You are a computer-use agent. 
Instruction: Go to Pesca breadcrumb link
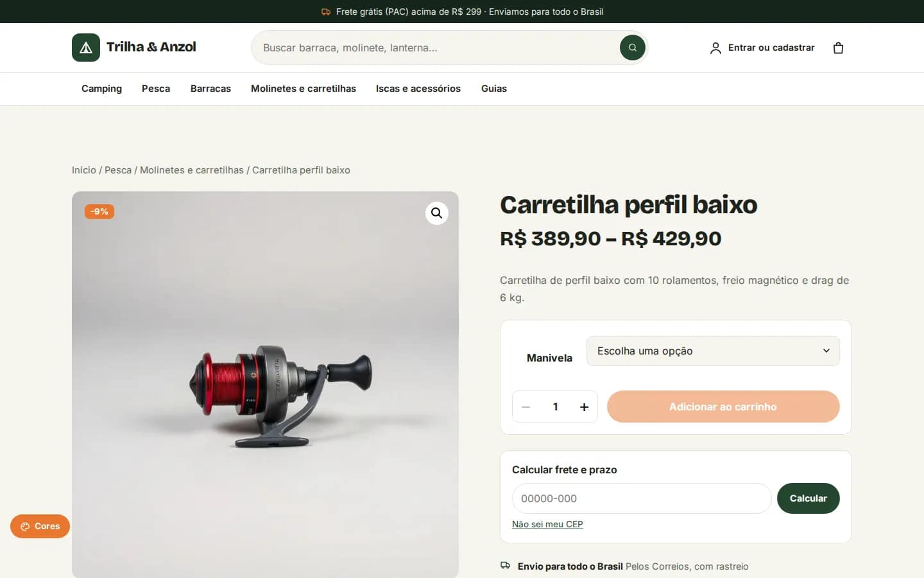pyautogui.click(x=118, y=170)
